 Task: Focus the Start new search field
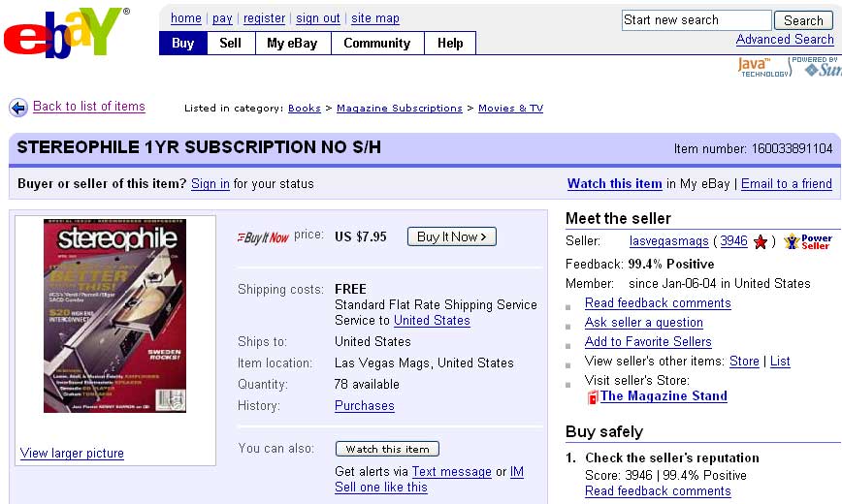coord(696,20)
